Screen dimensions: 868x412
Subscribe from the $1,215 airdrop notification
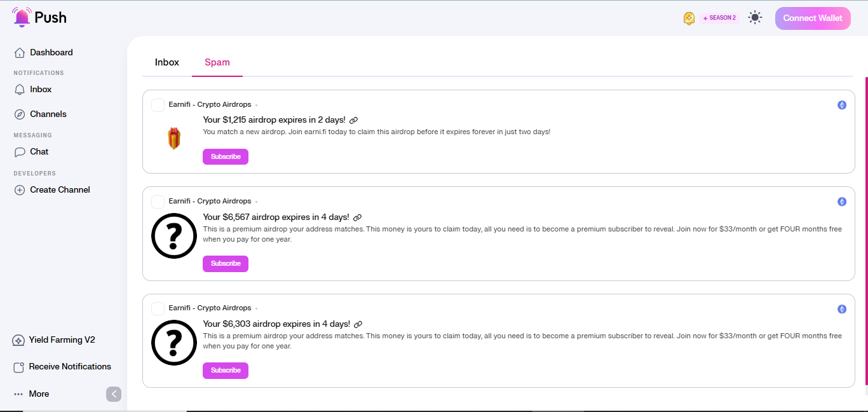[226, 156]
